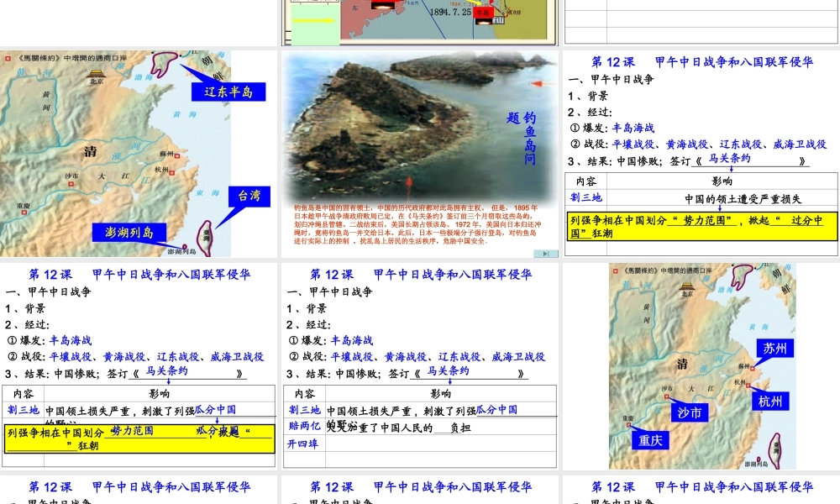This screenshot has width=840, height=504.
Task: Click the blue 重庆 callout label
Action: pyautogui.click(x=650, y=440)
